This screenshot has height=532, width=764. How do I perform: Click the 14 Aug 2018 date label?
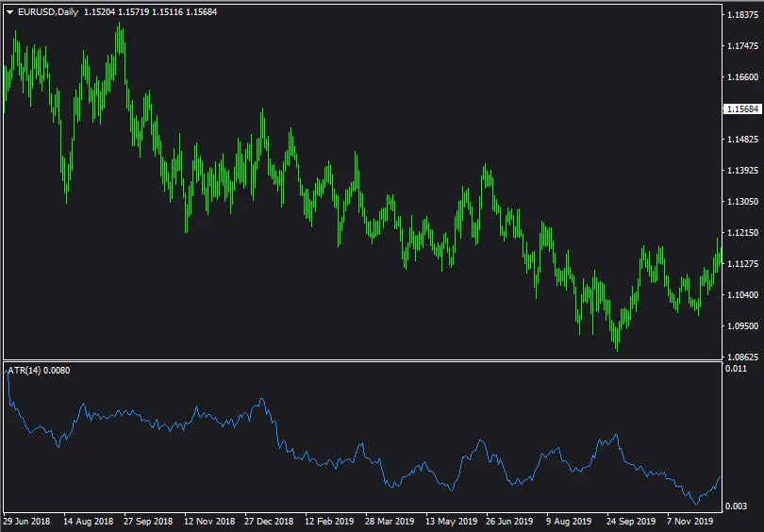(89, 522)
